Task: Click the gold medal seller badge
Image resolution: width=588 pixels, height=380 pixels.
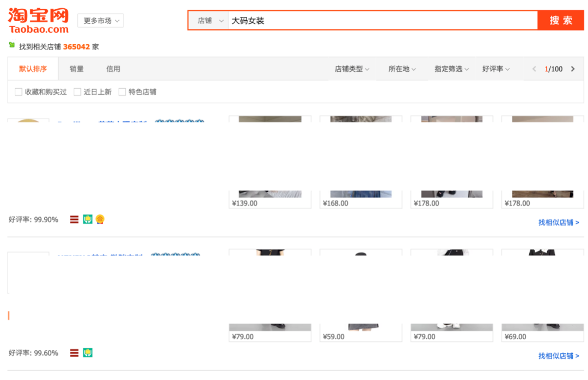Action: 100,219
